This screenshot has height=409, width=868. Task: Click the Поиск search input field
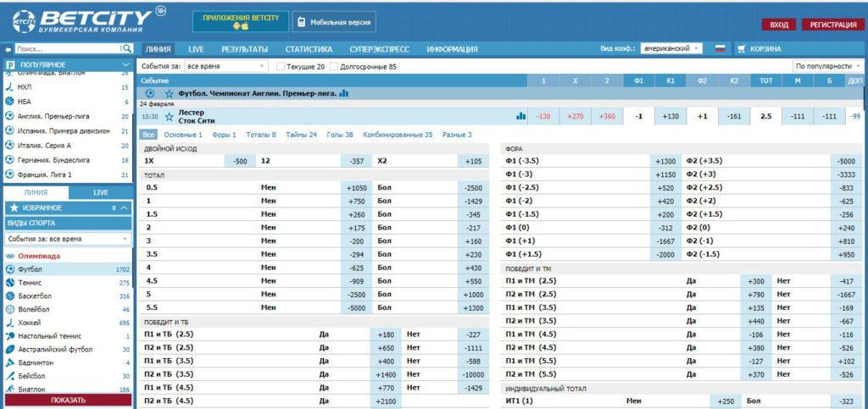click(68, 49)
